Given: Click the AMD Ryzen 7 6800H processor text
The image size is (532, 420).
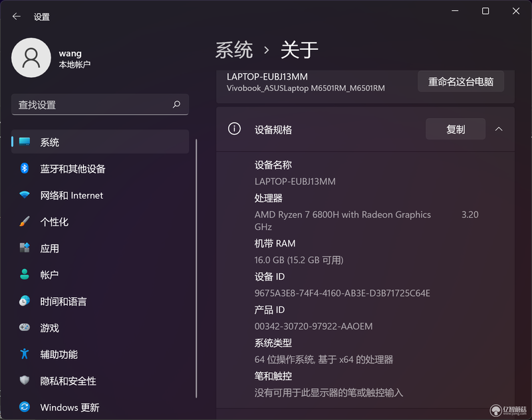Looking at the screenshot, I should coord(342,215).
